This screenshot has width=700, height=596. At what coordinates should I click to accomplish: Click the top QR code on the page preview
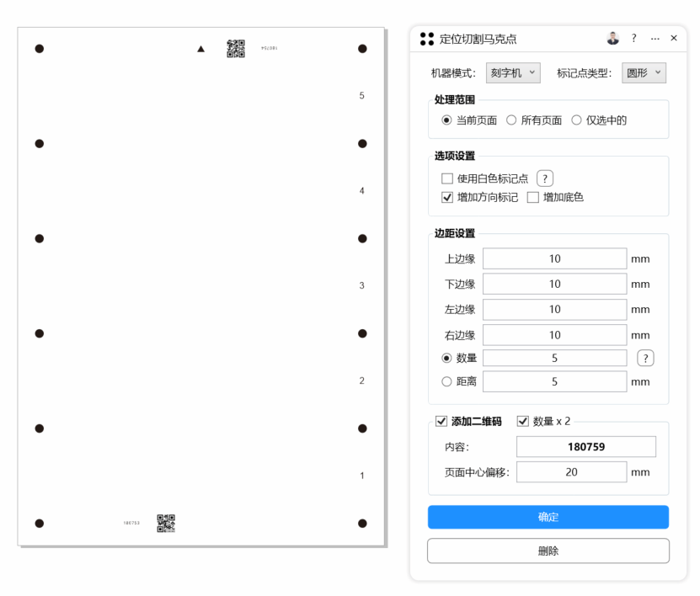236,49
